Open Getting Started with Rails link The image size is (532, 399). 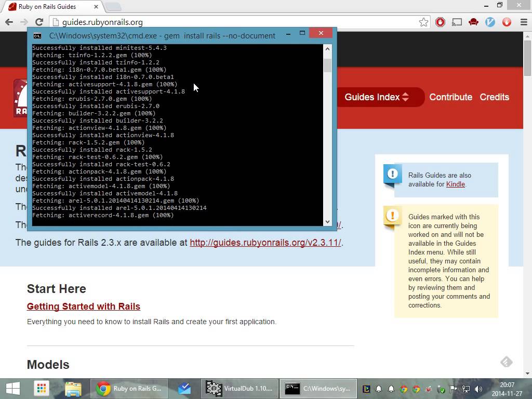(x=84, y=307)
